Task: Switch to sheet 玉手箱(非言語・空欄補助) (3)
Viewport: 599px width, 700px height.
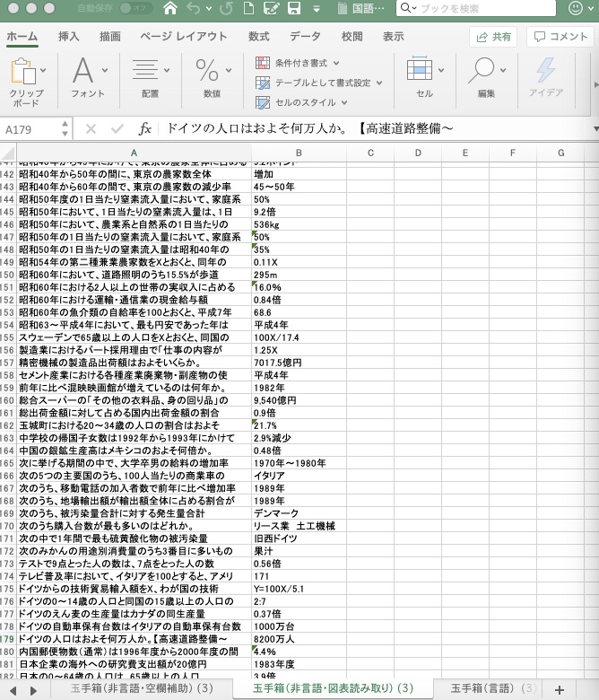Action: tap(142, 688)
